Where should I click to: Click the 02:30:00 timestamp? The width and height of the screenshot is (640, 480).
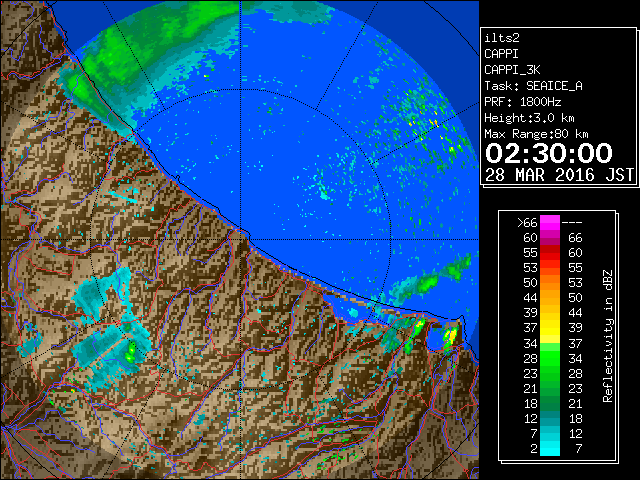[x=549, y=153]
